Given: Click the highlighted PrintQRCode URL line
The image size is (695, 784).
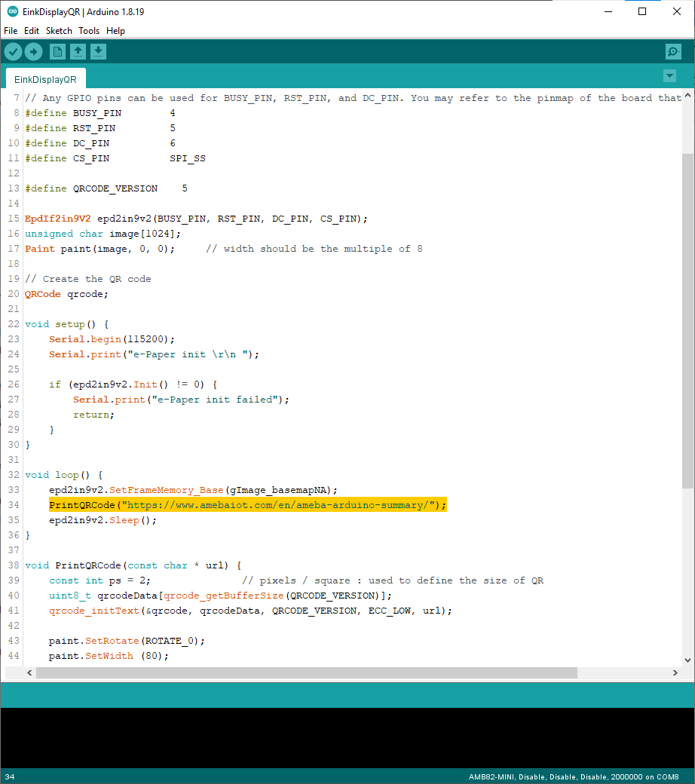Looking at the screenshot, I should pyautogui.click(x=248, y=505).
